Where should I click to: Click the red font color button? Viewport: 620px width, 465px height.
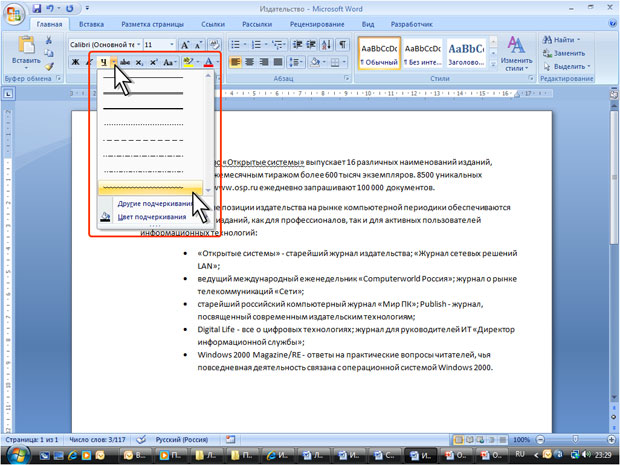click(x=208, y=62)
